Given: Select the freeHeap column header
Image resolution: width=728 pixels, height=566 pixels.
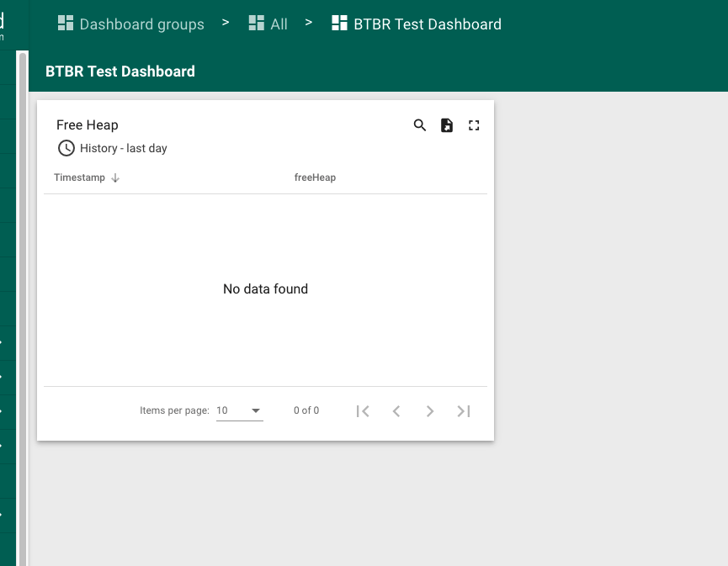Looking at the screenshot, I should pos(315,177).
